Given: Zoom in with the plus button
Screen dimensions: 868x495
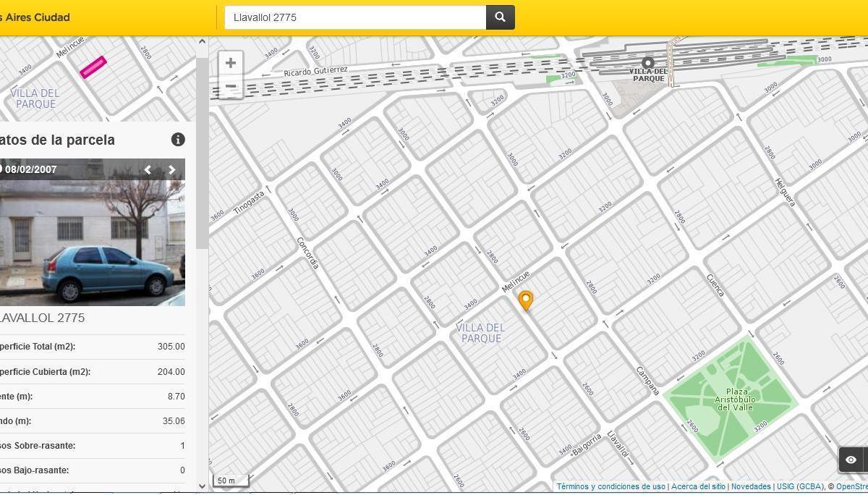Looking at the screenshot, I should (x=231, y=63).
